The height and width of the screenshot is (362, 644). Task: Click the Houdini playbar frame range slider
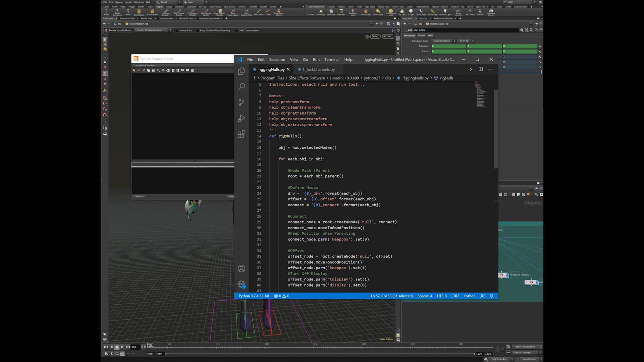(x=320, y=354)
